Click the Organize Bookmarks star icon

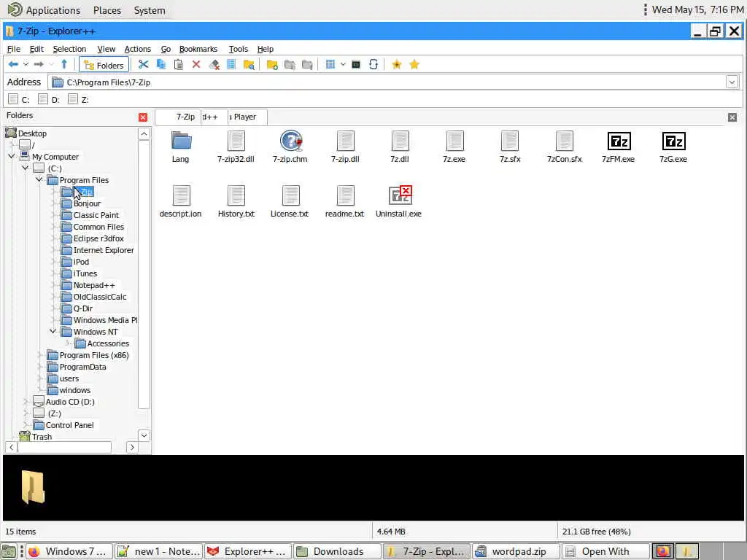coord(414,64)
